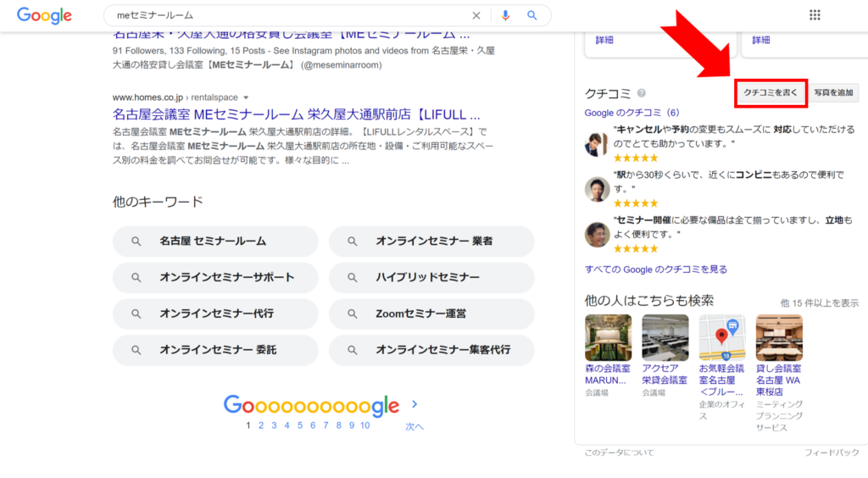868x478 pixels.
Task: Open the キャンセルや予約 reviewer's avatar
Action: point(596,144)
